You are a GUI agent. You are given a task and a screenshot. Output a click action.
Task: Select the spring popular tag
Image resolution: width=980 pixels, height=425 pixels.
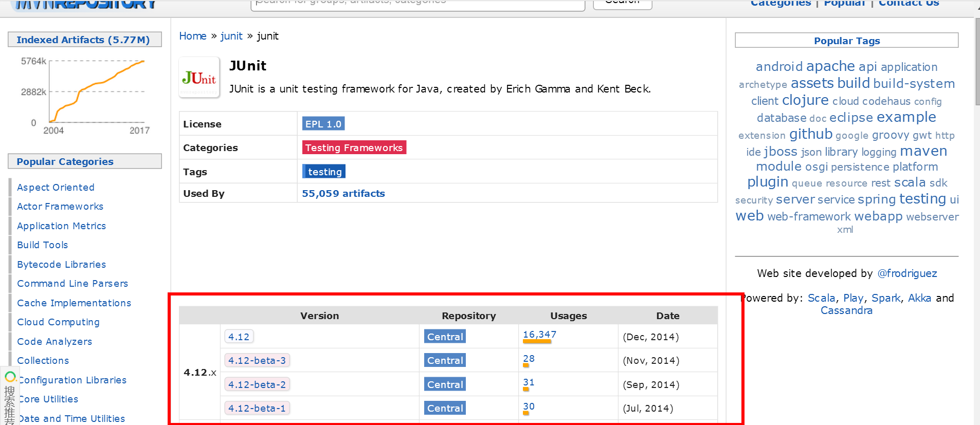[877, 199]
